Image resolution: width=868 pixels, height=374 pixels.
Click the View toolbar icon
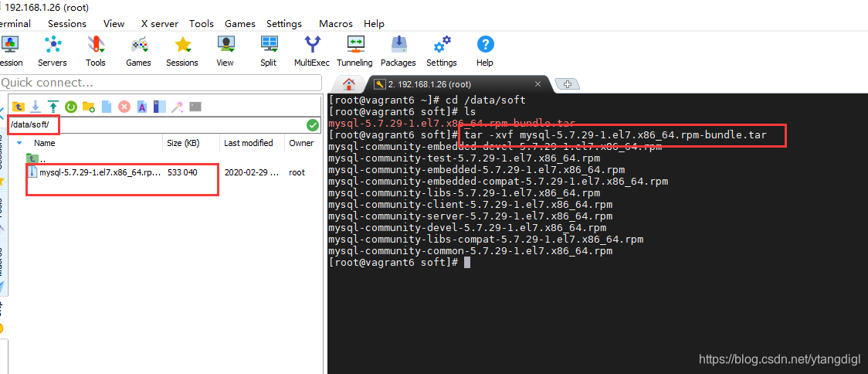click(x=225, y=50)
